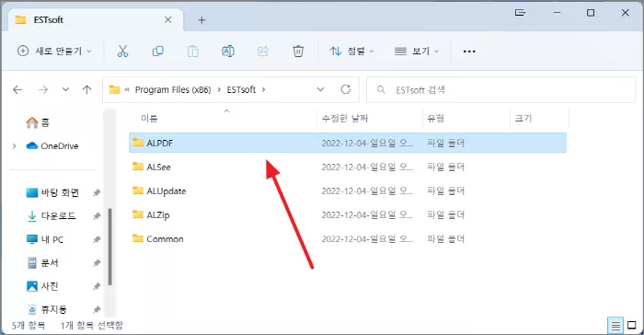Screen dimensions: 644x335
Task: Click ALUpdate date modified cell
Action: pyautogui.click(x=367, y=191)
